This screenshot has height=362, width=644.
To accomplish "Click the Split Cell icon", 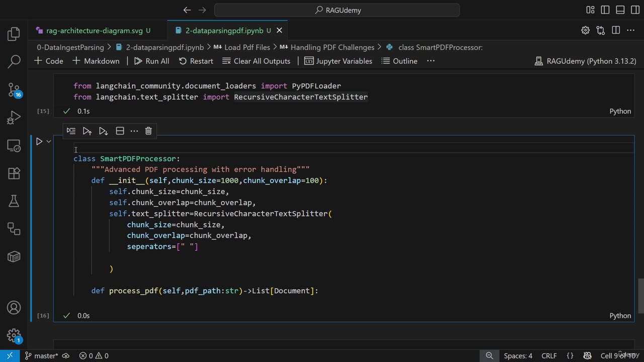I will pos(120,131).
